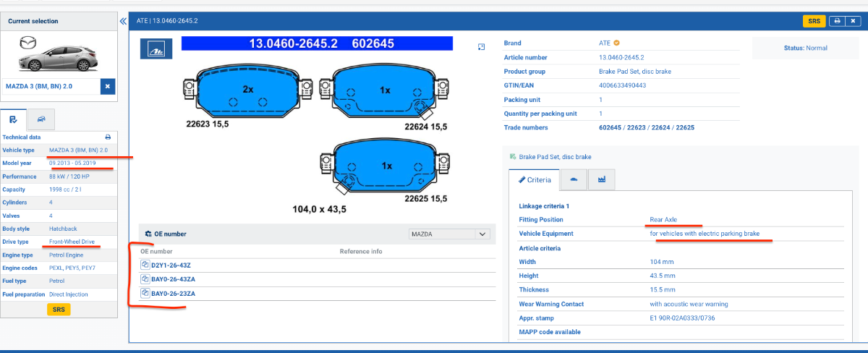Enlarge the brake pad image
This screenshot has width=868, height=353.
(x=481, y=47)
